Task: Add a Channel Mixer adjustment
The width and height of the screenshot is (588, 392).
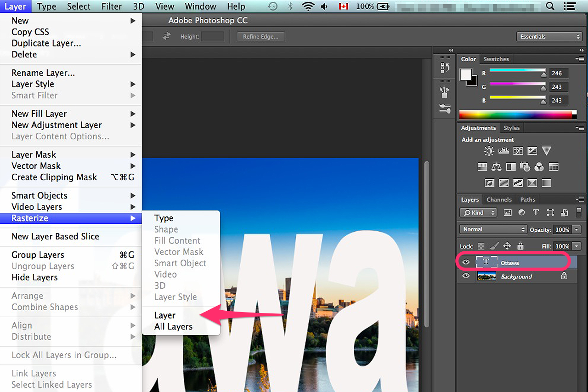Action: [x=539, y=167]
